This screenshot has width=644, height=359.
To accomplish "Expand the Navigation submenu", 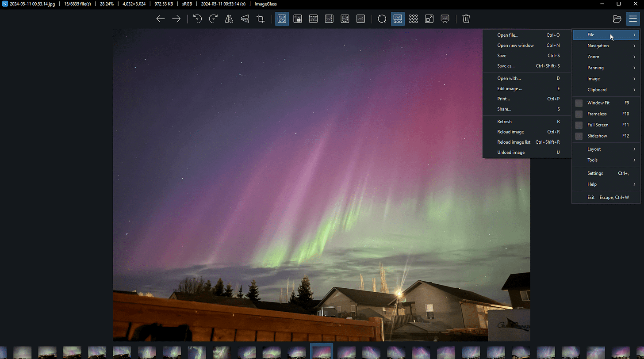I will [606, 46].
